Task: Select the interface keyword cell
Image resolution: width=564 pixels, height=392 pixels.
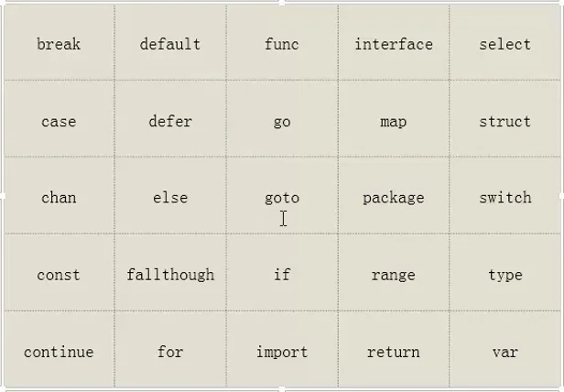Action: (x=394, y=42)
